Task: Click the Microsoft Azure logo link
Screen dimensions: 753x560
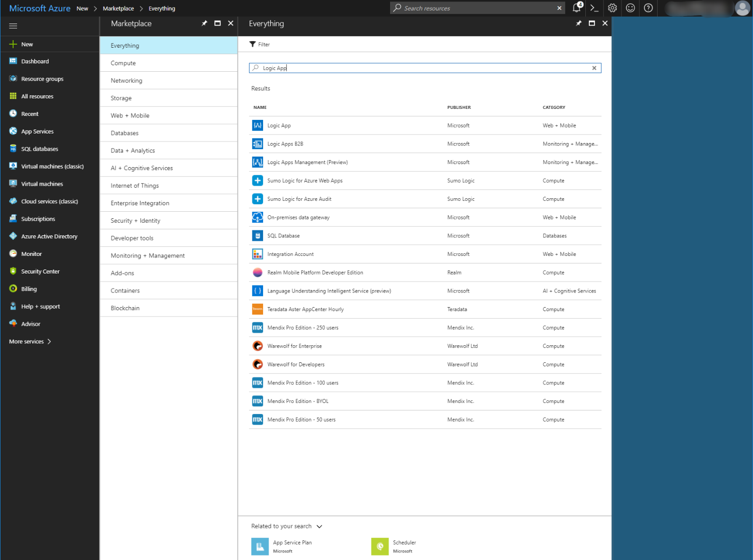Action: click(x=40, y=9)
